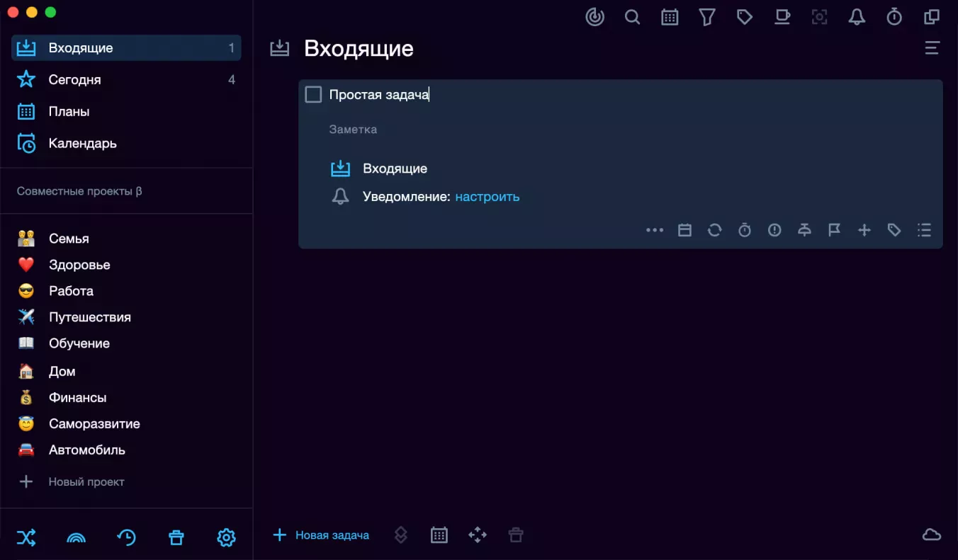Image resolution: width=958 pixels, height=560 pixels.
Task: Open Планы in sidebar
Action: coord(126,112)
